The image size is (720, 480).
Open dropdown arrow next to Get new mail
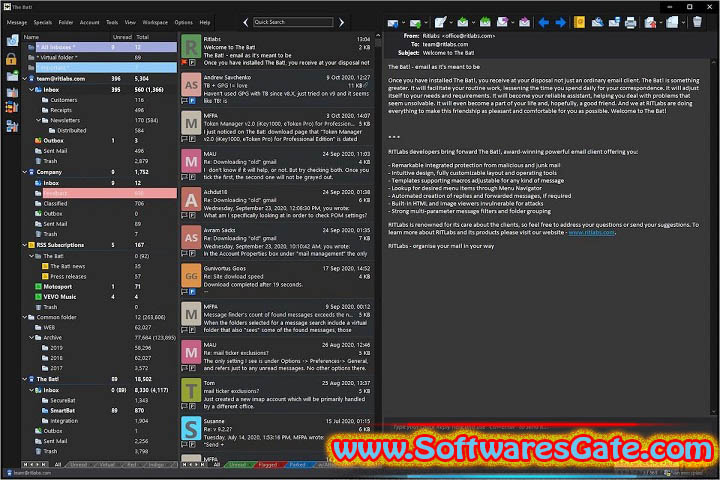click(403, 23)
